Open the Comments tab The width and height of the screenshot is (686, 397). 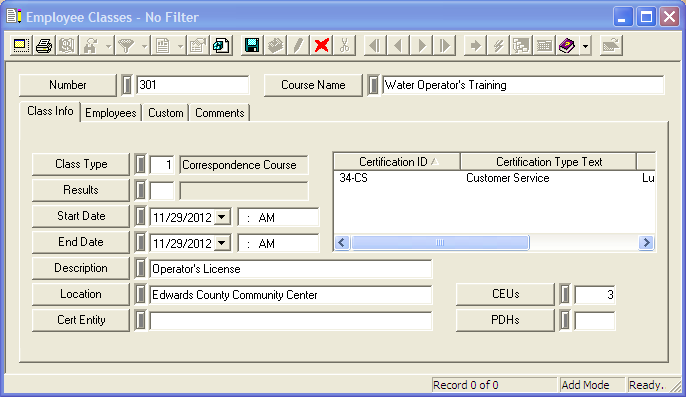[x=220, y=113]
